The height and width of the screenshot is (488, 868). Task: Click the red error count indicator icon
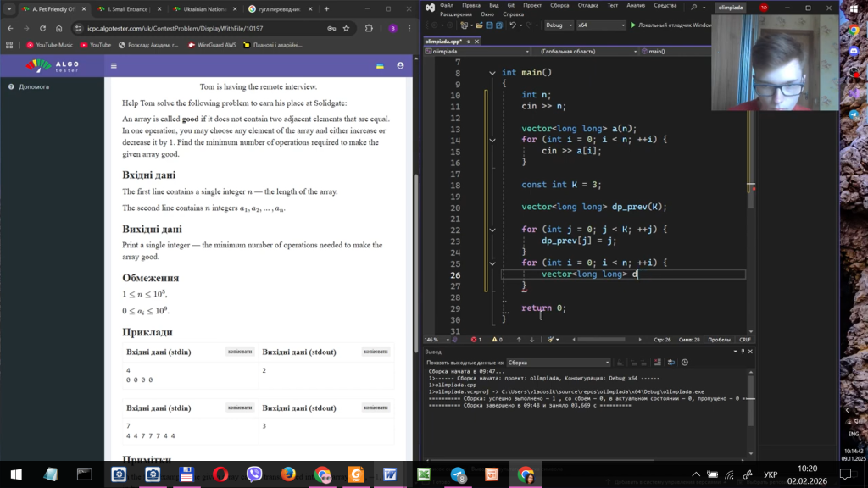475,340
